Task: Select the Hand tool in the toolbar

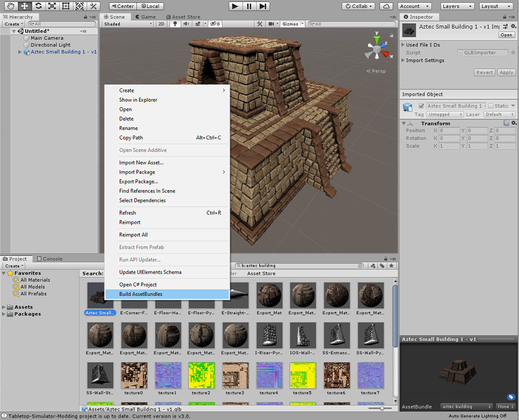Action: pos(10,6)
